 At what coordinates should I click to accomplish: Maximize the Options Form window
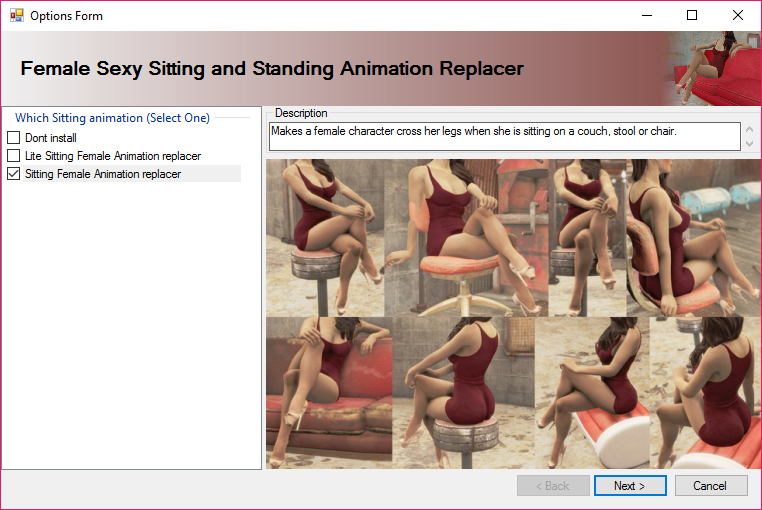click(x=692, y=16)
